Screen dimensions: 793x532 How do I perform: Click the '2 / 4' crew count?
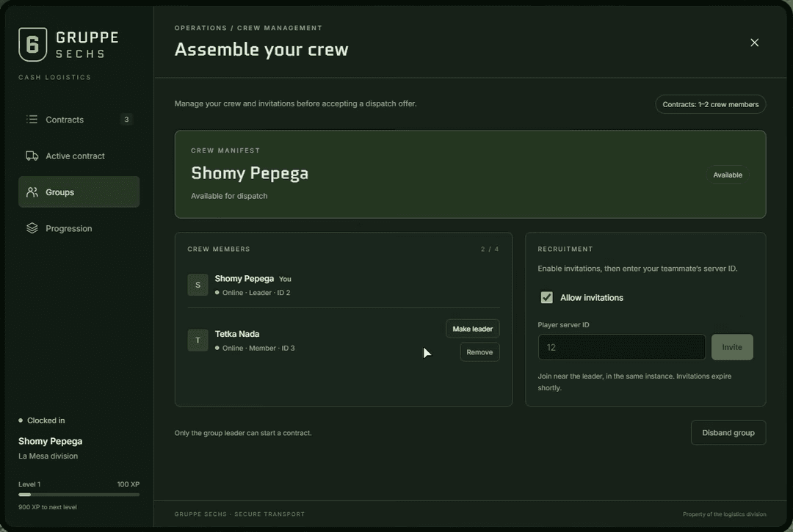(490, 249)
